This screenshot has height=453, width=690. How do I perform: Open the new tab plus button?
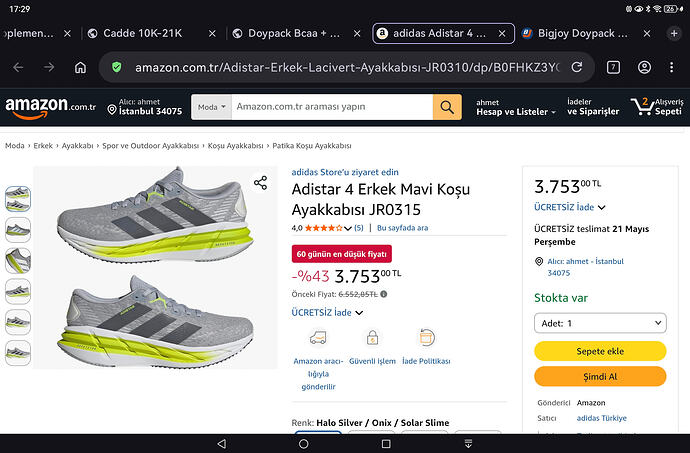[674, 33]
